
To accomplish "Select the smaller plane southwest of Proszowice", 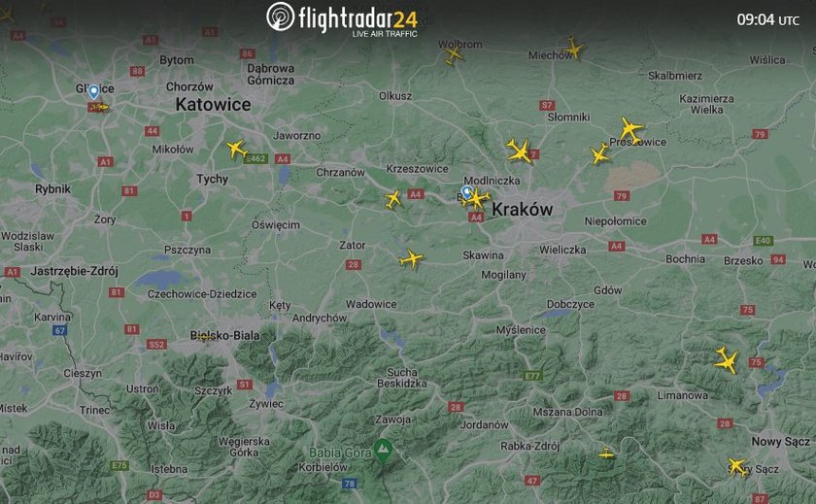I will [600, 154].
